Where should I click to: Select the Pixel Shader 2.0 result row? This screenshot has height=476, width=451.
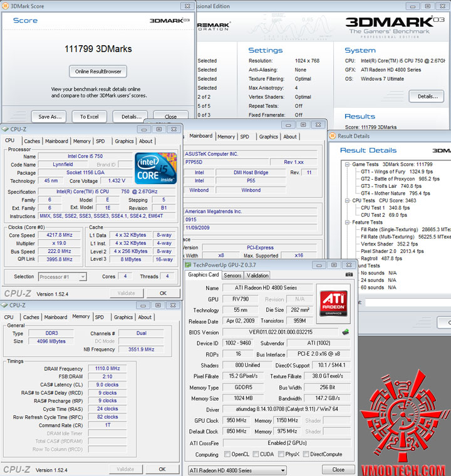coord(392,251)
